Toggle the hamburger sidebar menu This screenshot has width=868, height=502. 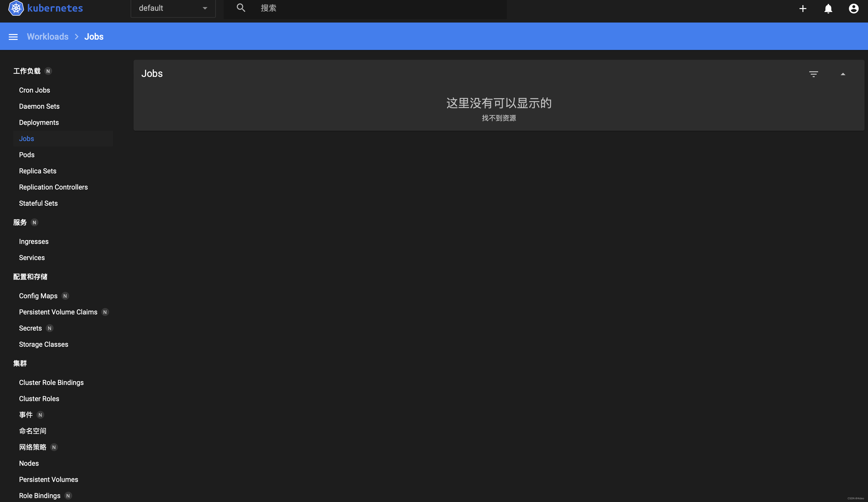[13, 36]
